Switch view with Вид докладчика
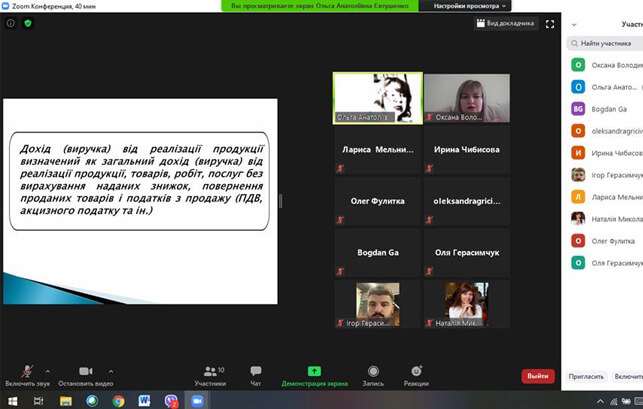This screenshot has width=643, height=409. pyautogui.click(x=505, y=23)
